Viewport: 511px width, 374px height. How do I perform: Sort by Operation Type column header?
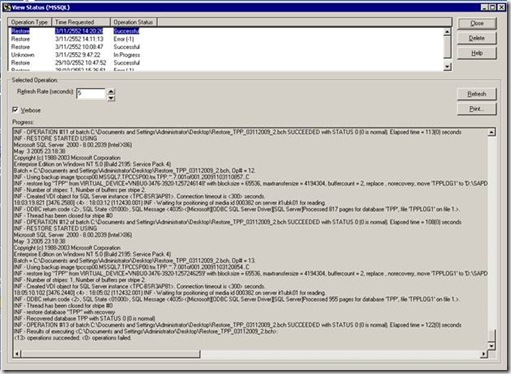[29, 22]
